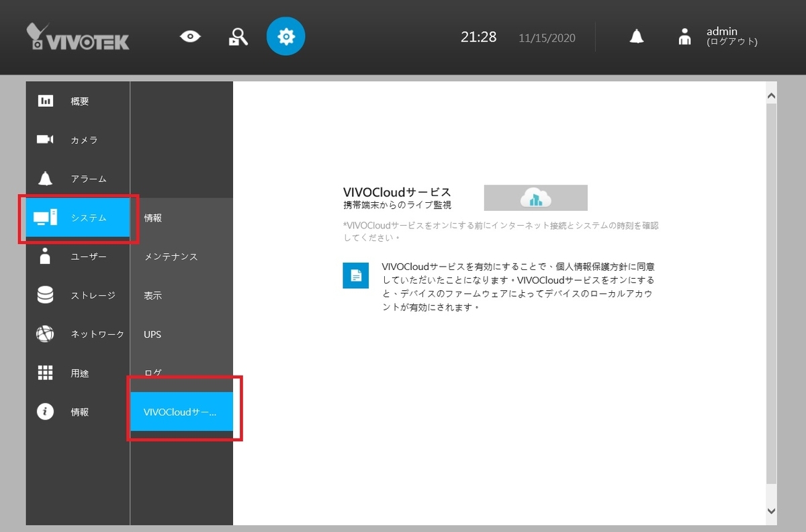Open the 情報 item in main sidebar
This screenshot has width=806, height=532.
[x=78, y=412]
